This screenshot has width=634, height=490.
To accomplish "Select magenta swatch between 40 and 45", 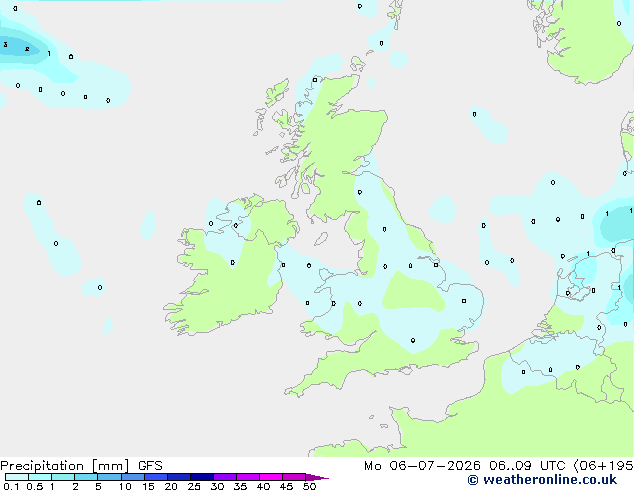I will point(271,477).
